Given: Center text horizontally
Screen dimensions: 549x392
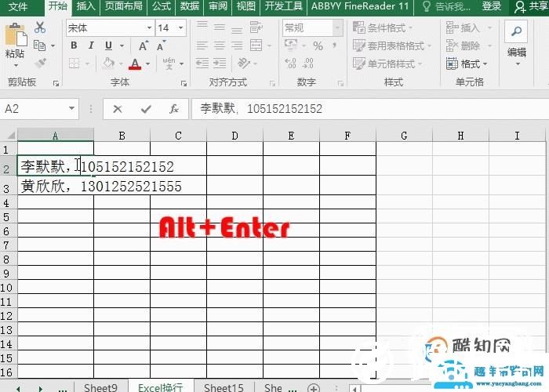Looking at the screenshot, I should 220,45.
